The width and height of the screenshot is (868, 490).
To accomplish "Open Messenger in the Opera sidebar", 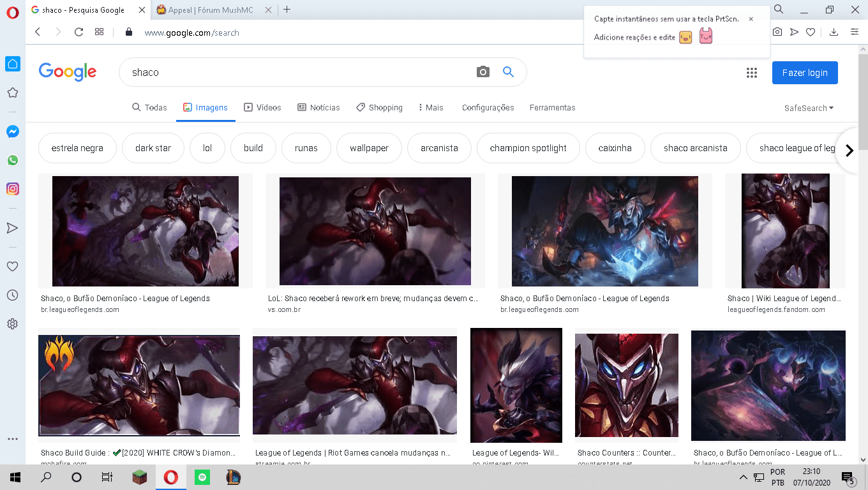I will click(13, 131).
